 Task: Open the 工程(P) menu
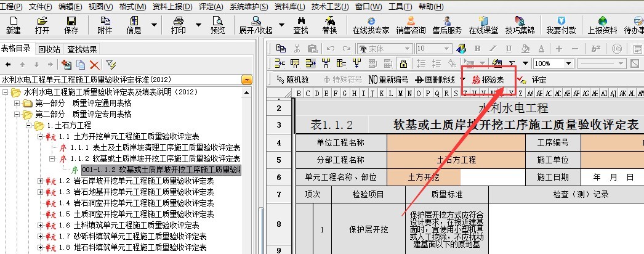click(12, 7)
